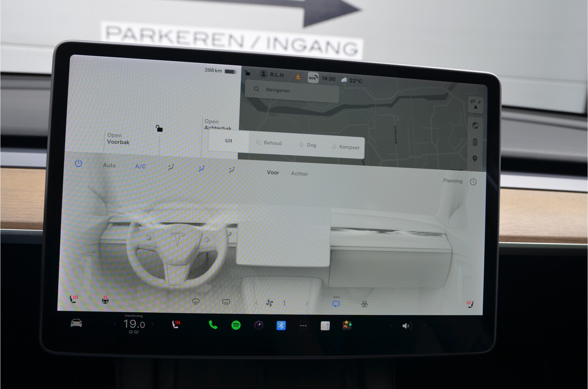The height and width of the screenshot is (389, 588).
Task: Tap the center touchscreen in cabin image
Action: click(x=284, y=243)
